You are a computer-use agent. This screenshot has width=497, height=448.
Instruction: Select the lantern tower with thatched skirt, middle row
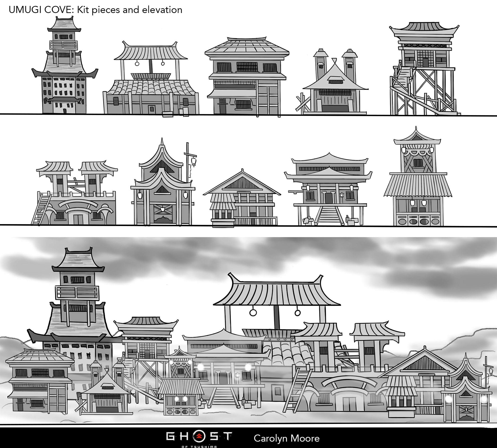coord(418,176)
